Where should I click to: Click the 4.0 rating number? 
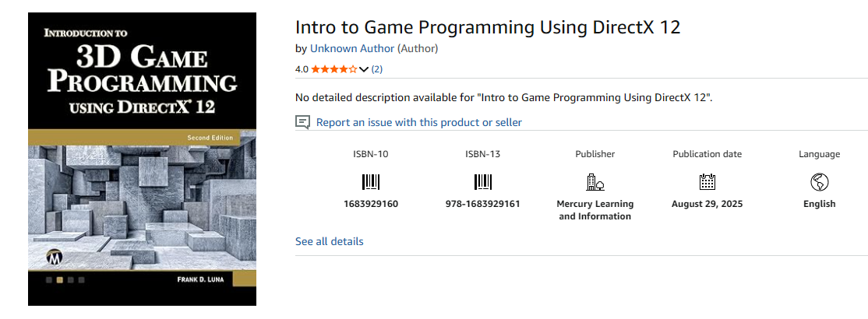pos(302,70)
